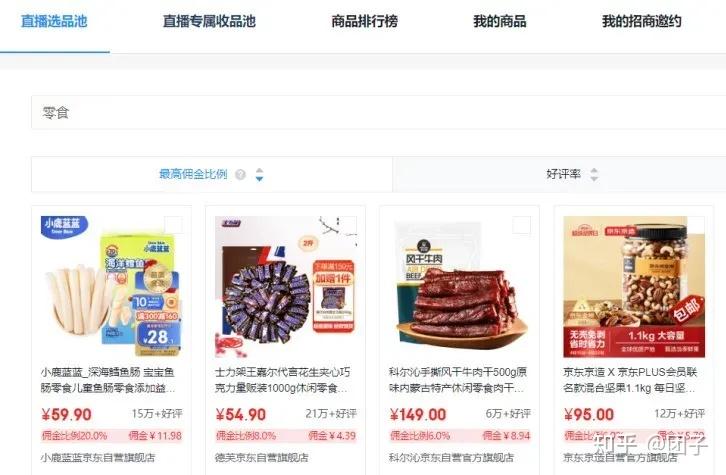The image size is (726, 475).
Task: Tick the 科尔沁 风干牛肉 product checkbox
Action: tap(521, 225)
